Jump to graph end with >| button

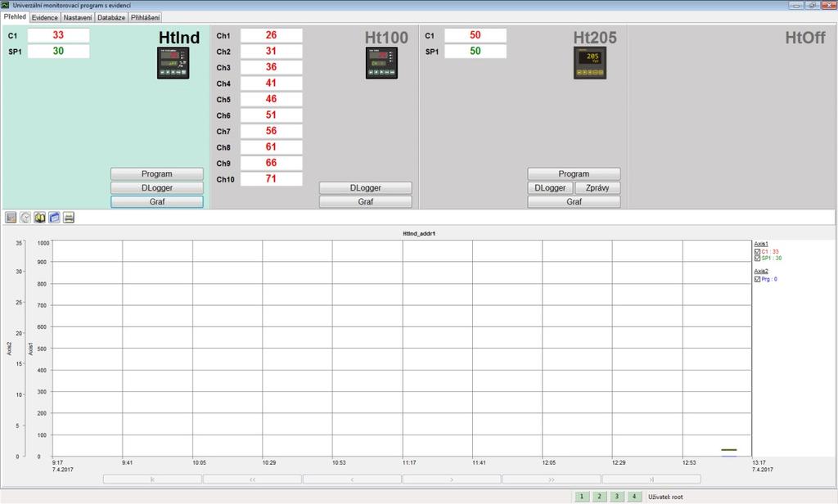coord(651,479)
